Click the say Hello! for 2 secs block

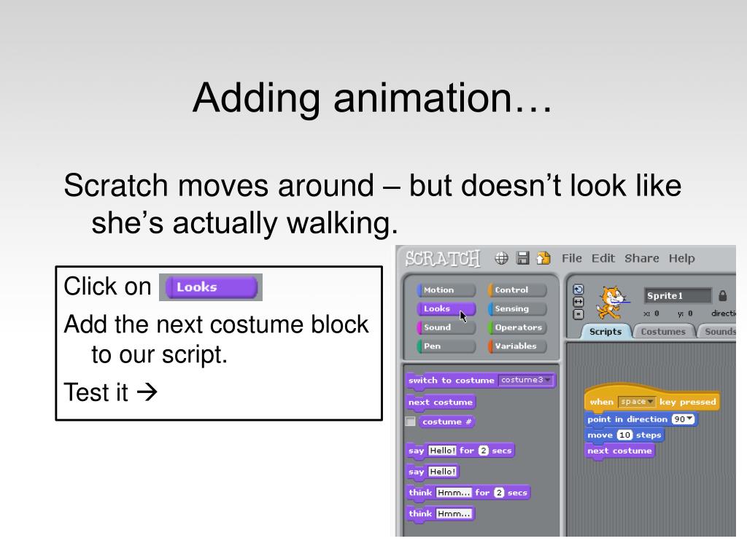pyautogui.click(x=460, y=451)
